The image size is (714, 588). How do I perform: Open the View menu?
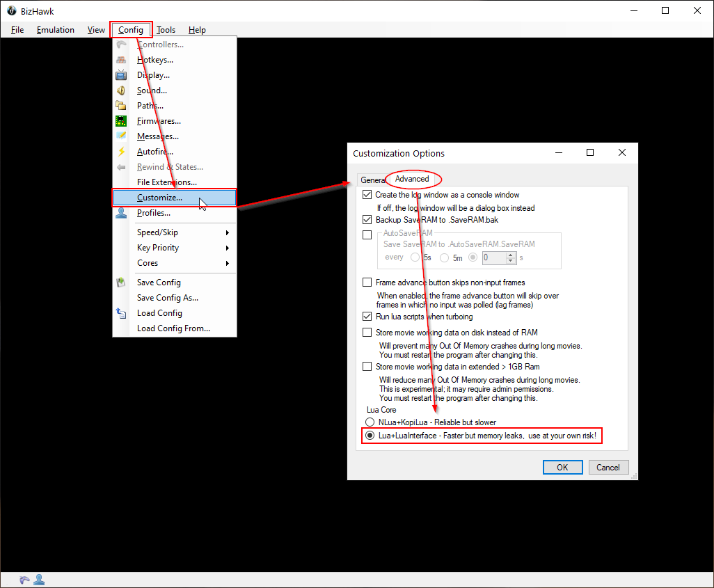[96, 30]
